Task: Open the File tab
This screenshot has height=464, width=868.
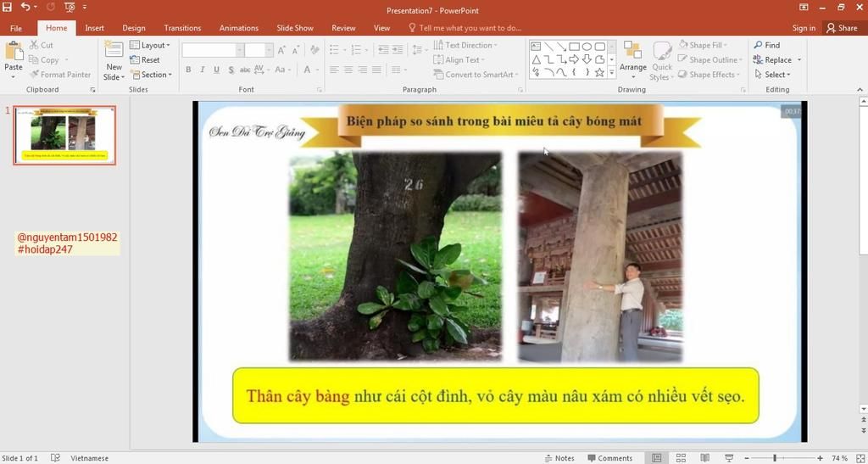Action: 16,28
